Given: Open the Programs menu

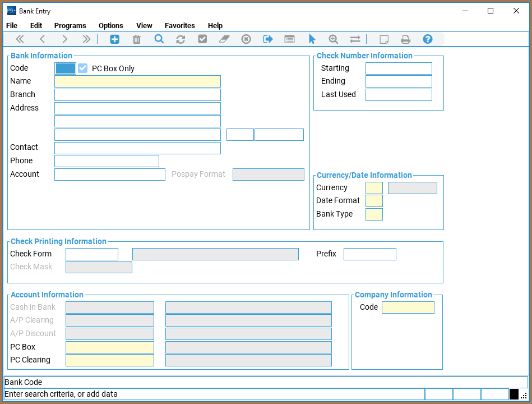Looking at the screenshot, I should [x=70, y=25].
